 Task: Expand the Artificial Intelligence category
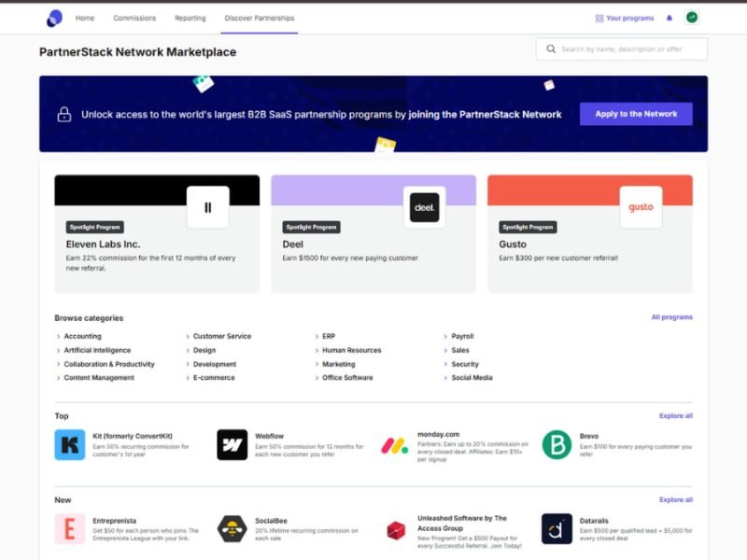point(97,350)
